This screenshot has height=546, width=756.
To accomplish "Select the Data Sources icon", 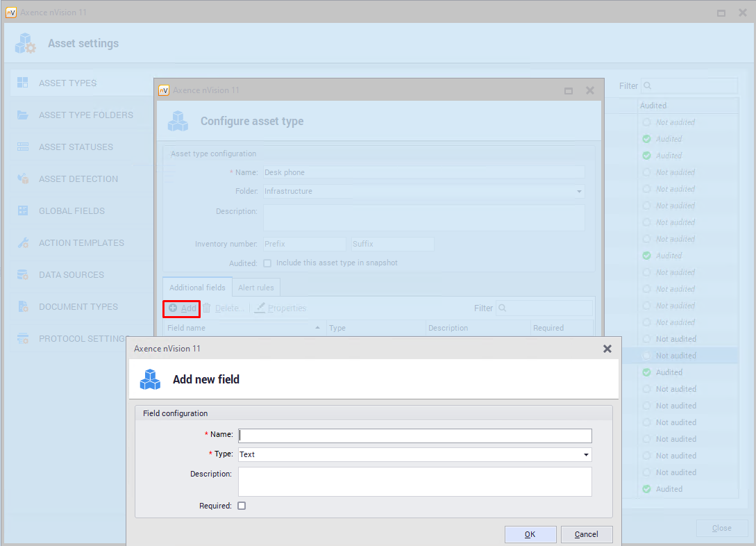I will pyautogui.click(x=23, y=275).
